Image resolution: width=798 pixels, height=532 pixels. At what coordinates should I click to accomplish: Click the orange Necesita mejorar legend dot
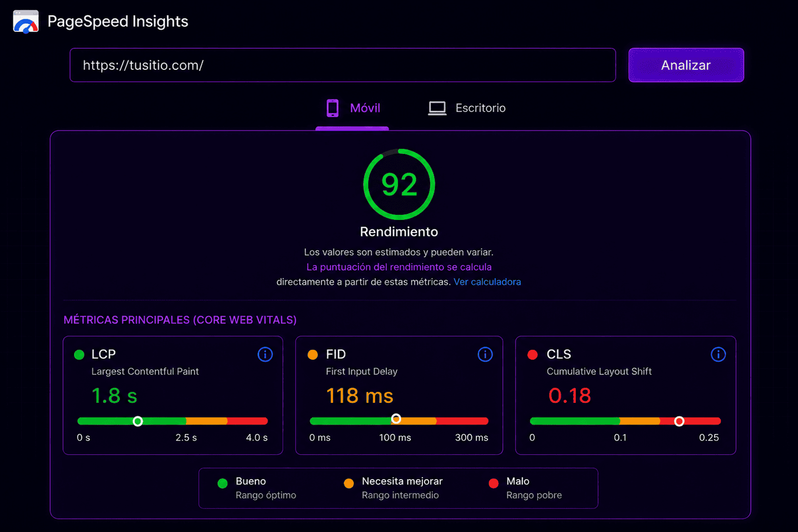[x=349, y=483]
